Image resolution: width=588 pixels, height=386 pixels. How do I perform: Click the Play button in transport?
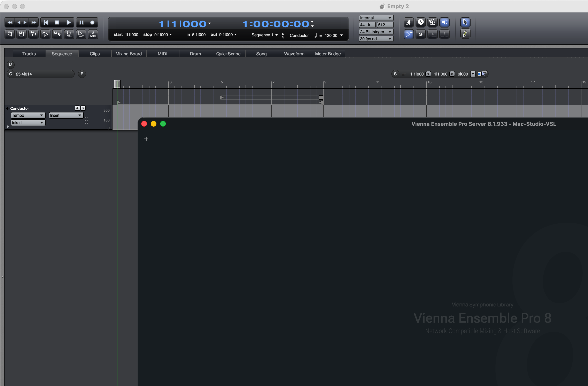(x=68, y=23)
